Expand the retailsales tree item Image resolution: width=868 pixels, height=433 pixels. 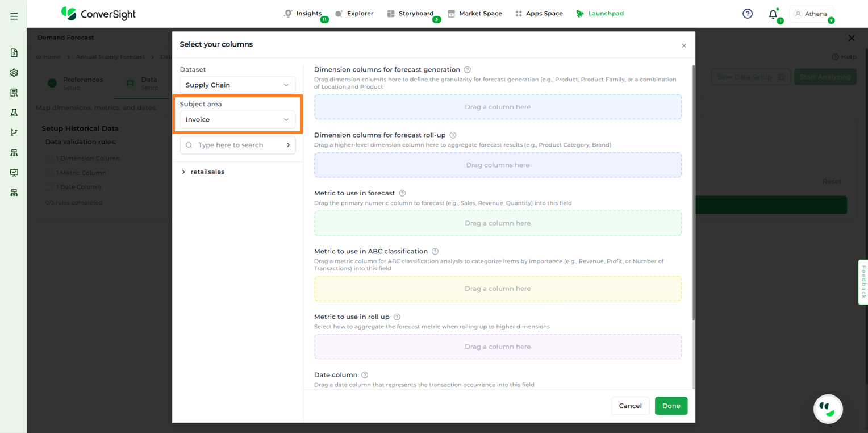click(183, 172)
